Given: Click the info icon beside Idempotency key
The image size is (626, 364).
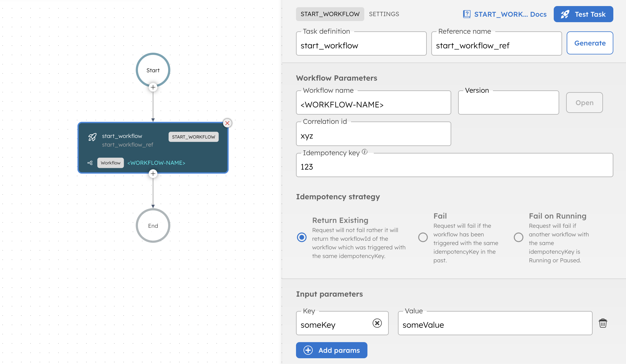Looking at the screenshot, I should [365, 152].
